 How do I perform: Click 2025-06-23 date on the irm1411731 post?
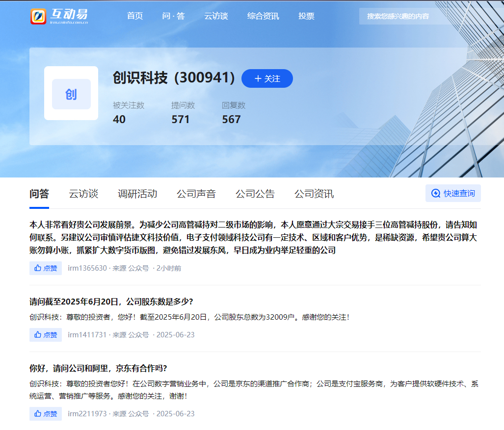tap(176, 334)
